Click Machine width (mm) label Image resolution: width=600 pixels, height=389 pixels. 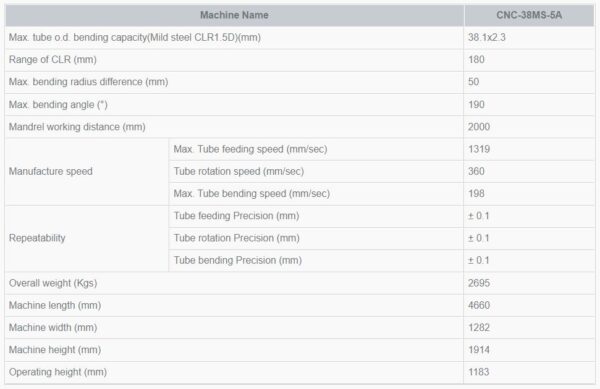pos(53,327)
